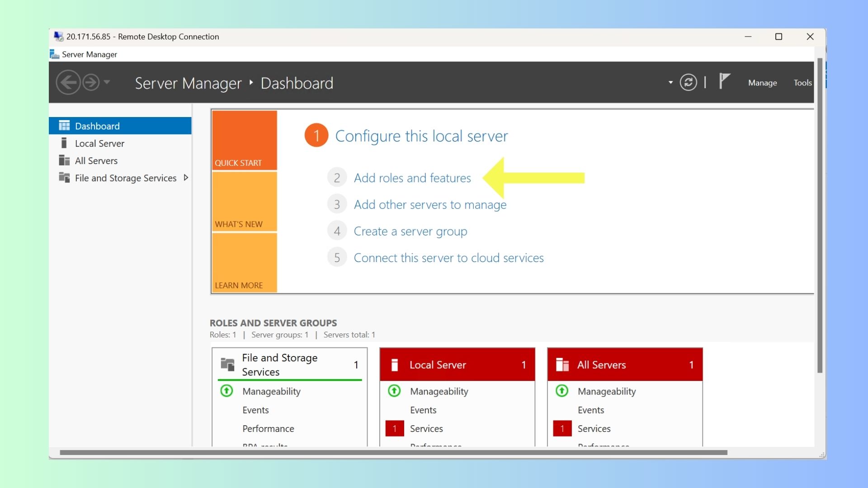Select the WHAT'S NEW orange tile
The width and height of the screenshot is (868, 488).
pos(244,202)
